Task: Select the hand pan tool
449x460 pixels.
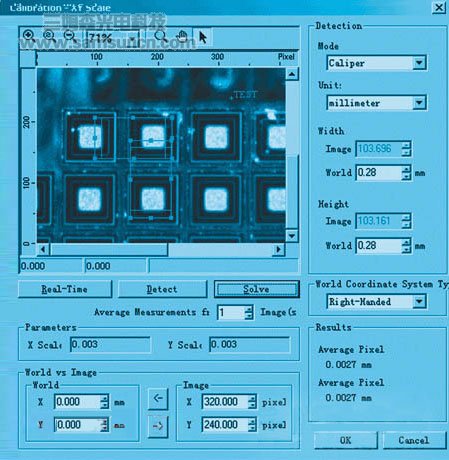Action: 182,36
